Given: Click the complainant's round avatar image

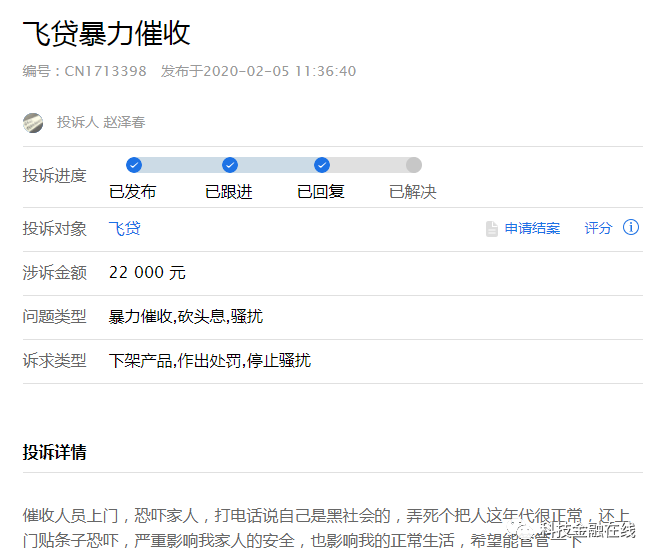Looking at the screenshot, I should click(x=33, y=123).
